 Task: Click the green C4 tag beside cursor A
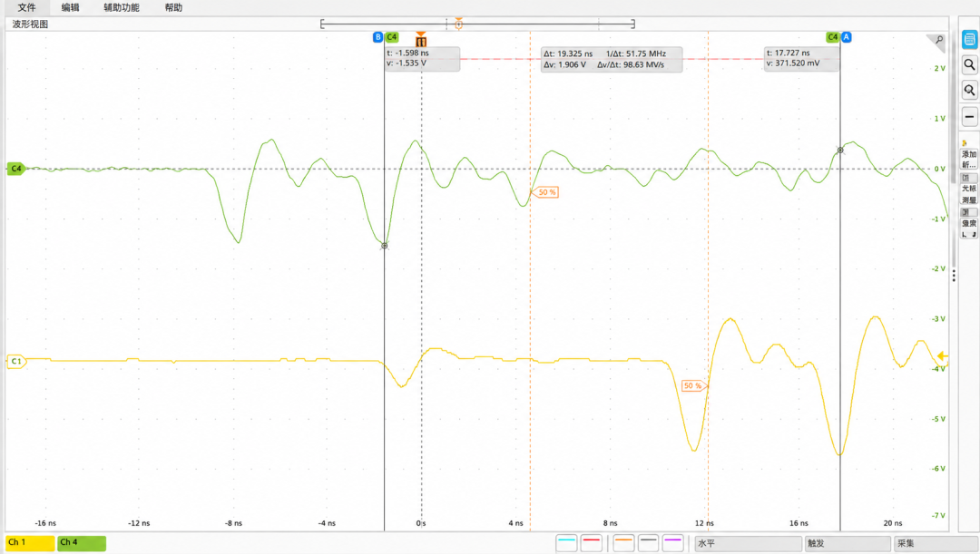click(x=832, y=37)
